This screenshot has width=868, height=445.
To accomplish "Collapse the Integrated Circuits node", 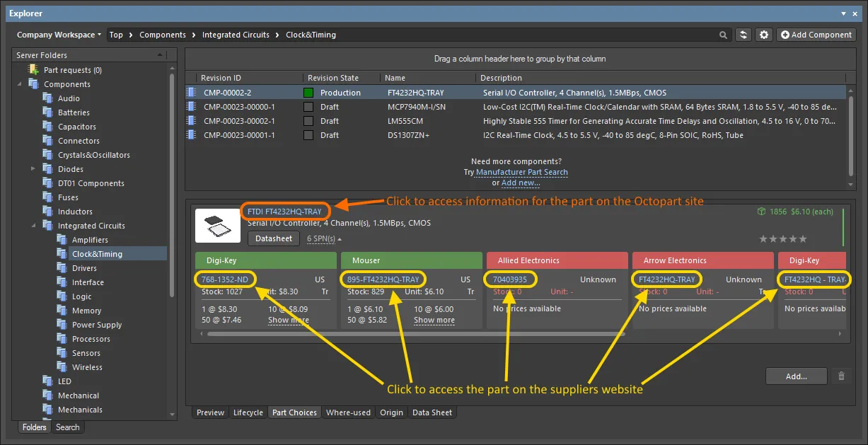I will pyautogui.click(x=33, y=226).
